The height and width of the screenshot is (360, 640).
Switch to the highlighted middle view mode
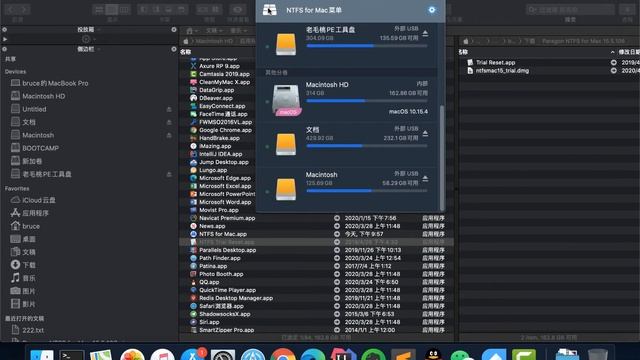(x=111, y=9)
